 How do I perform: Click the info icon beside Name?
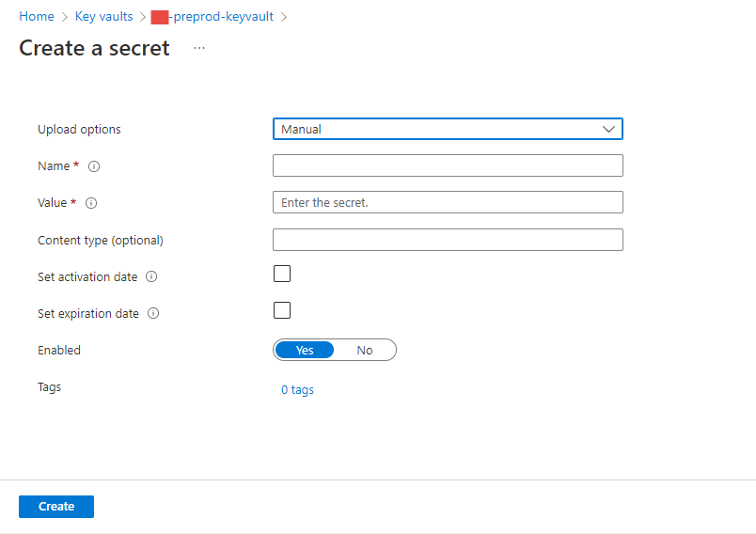(94, 166)
